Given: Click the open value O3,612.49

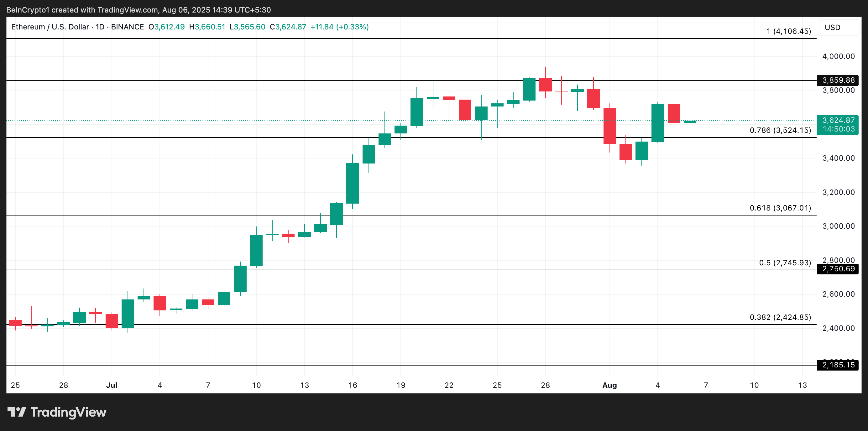Looking at the screenshot, I should coord(166,27).
